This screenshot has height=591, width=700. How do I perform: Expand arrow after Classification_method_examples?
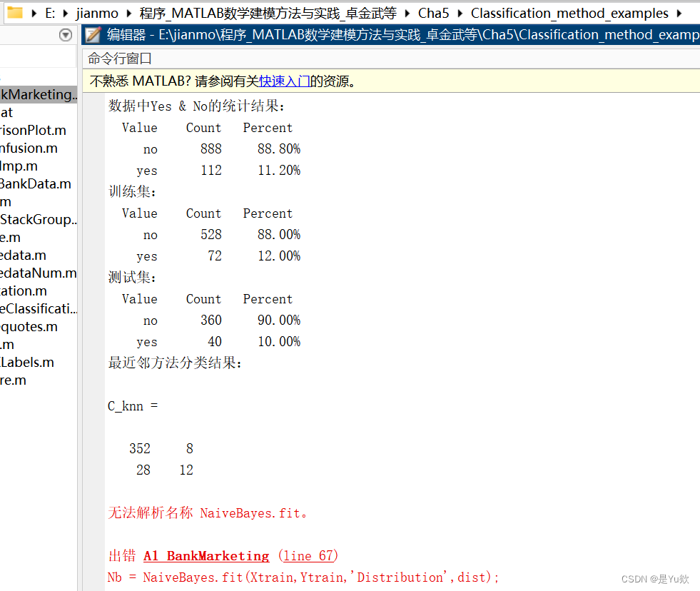point(679,14)
